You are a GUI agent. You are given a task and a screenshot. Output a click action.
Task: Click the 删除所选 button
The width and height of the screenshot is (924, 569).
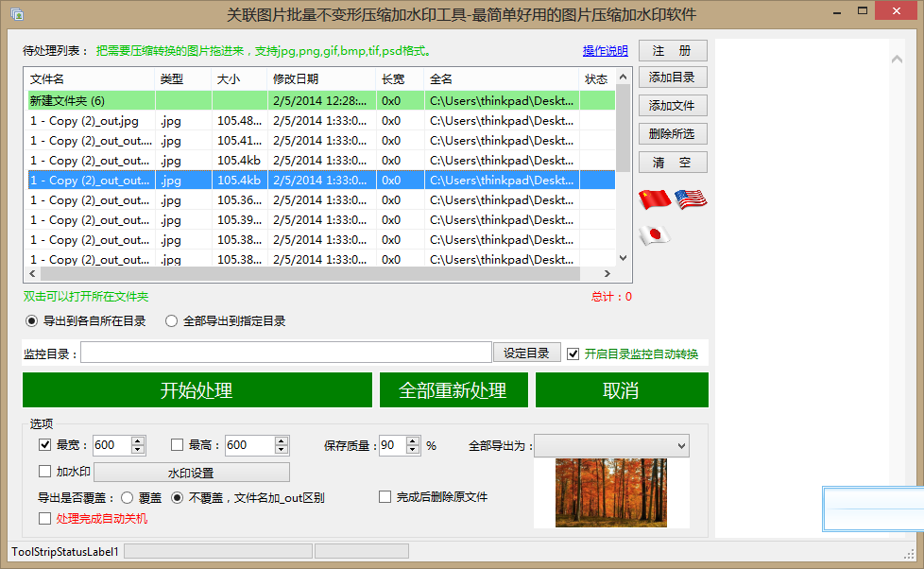pyautogui.click(x=673, y=134)
